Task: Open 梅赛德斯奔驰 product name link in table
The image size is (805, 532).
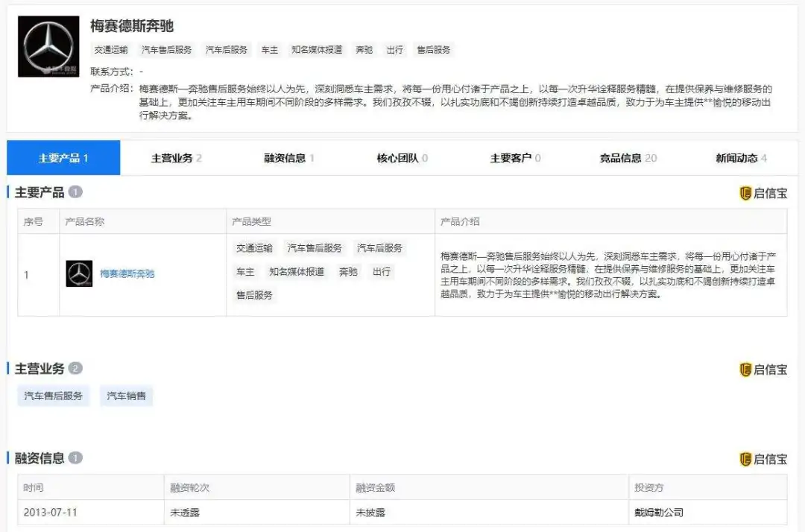Action: click(x=127, y=274)
